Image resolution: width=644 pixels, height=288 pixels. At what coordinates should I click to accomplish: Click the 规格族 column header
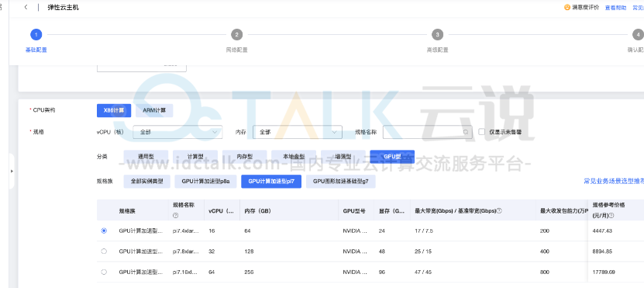click(127, 210)
